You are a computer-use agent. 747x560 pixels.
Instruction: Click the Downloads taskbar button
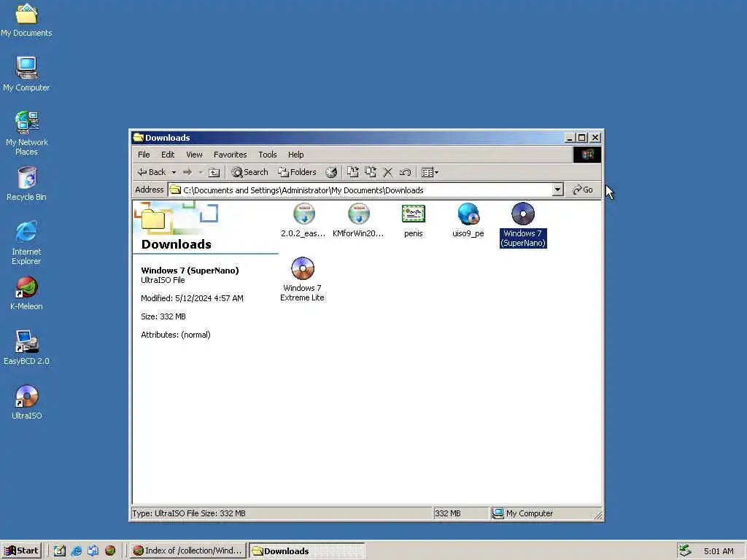pyautogui.click(x=307, y=551)
